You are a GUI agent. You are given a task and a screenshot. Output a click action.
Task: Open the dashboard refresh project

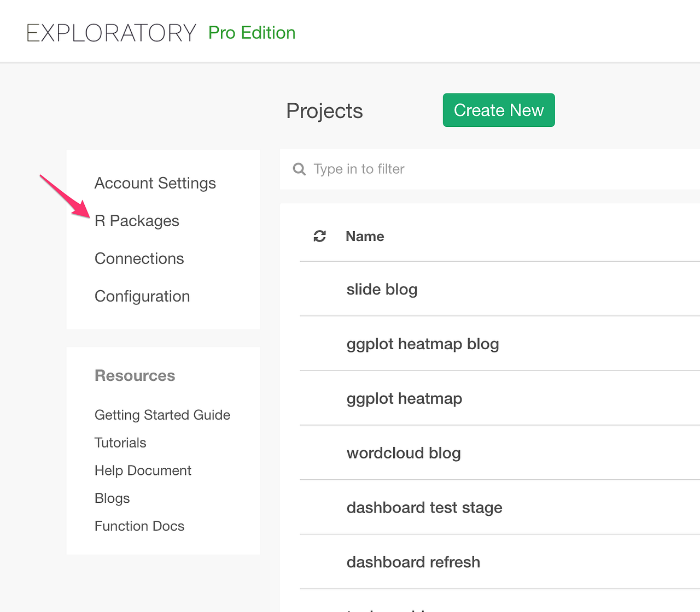[413, 562]
